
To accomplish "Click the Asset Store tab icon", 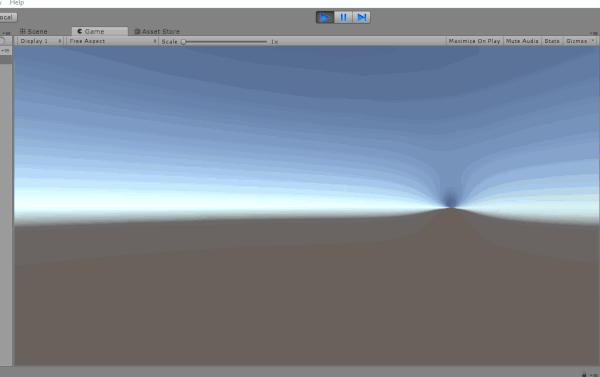I will tap(137, 31).
